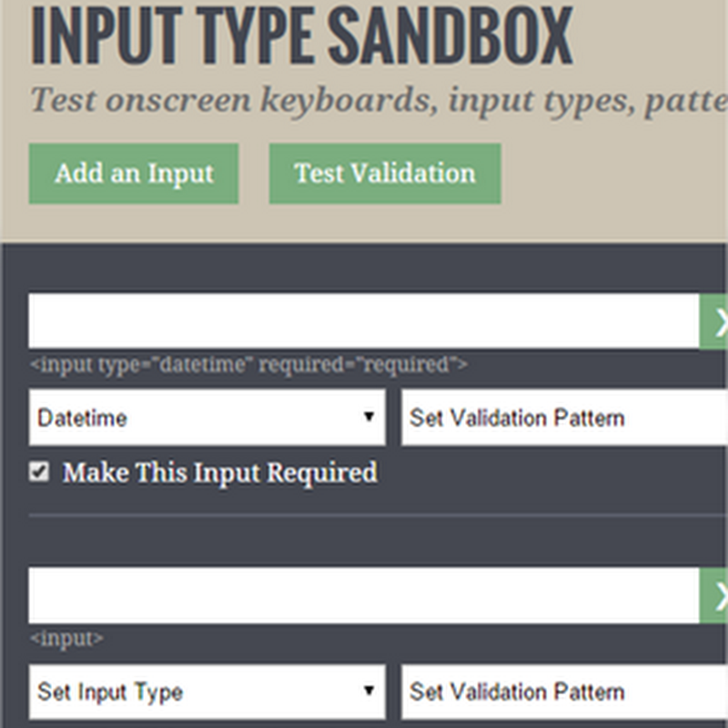Click the arrow on the Datetime select box
Image resolution: width=728 pixels, height=728 pixels.
pos(369,418)
